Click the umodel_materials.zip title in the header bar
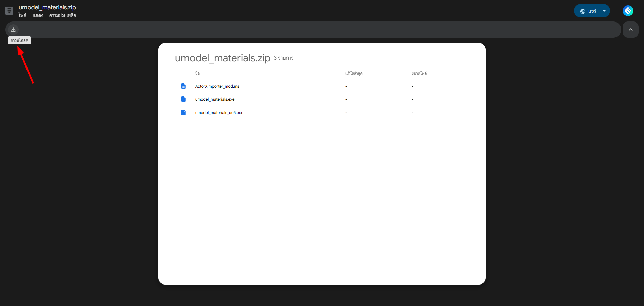Image resolution: width=644 pixels, height=306 pixels. (x=47, y=7)
